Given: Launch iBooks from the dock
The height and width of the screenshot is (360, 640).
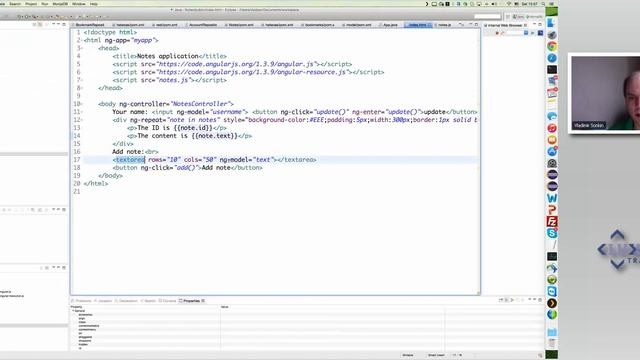Looking at the screenshot, I should tap(552, 140).
